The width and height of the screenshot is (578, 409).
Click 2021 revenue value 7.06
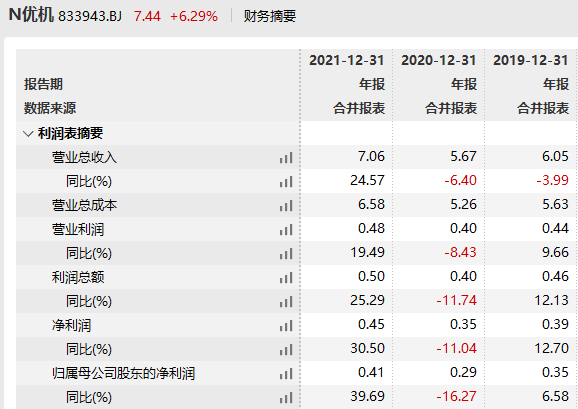[371, 156]
